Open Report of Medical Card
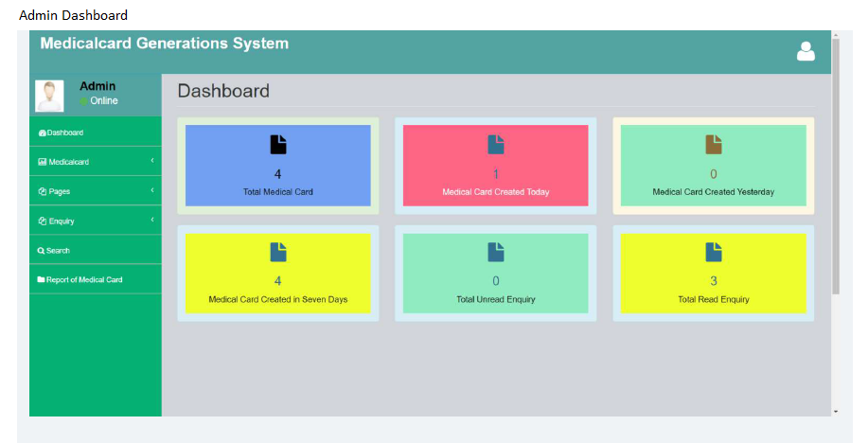868x443 pixels. [x=96, y=278]
